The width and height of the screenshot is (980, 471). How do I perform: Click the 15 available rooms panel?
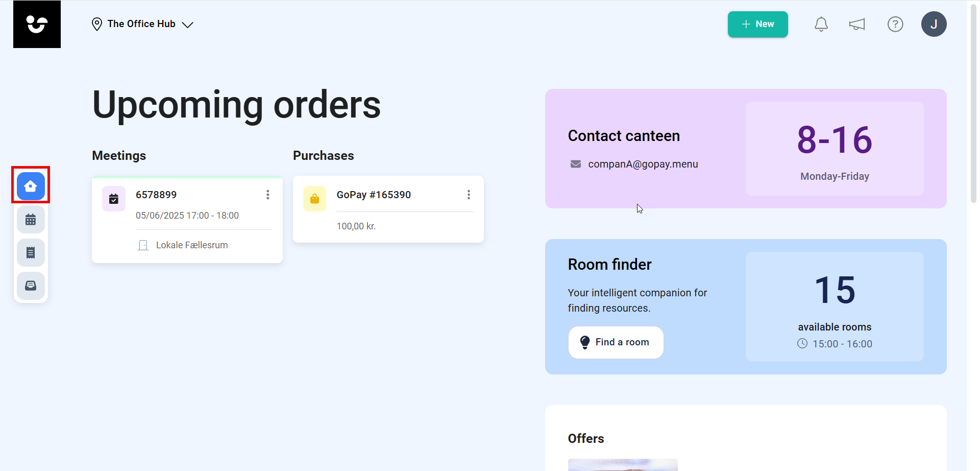(x=835, y=307)
